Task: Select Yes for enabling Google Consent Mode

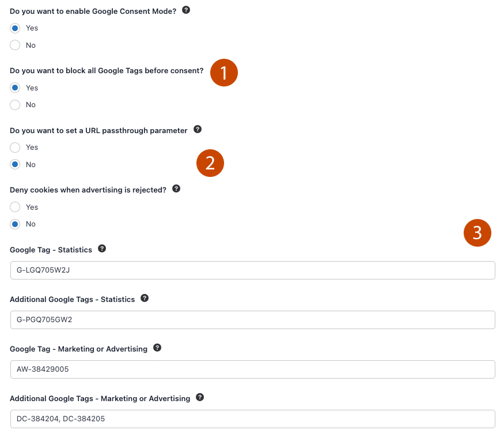Action: [15, 28]
